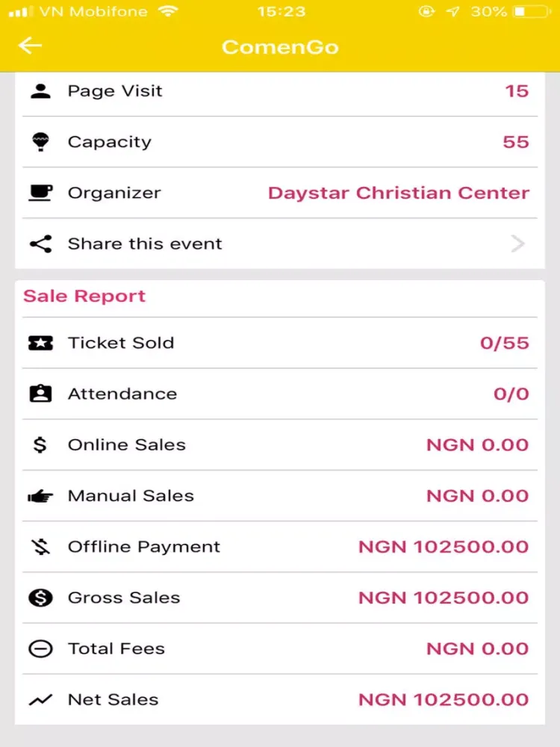Click the Page Visit person icon
Screen dimensions: 560x747
click(40, 91)
